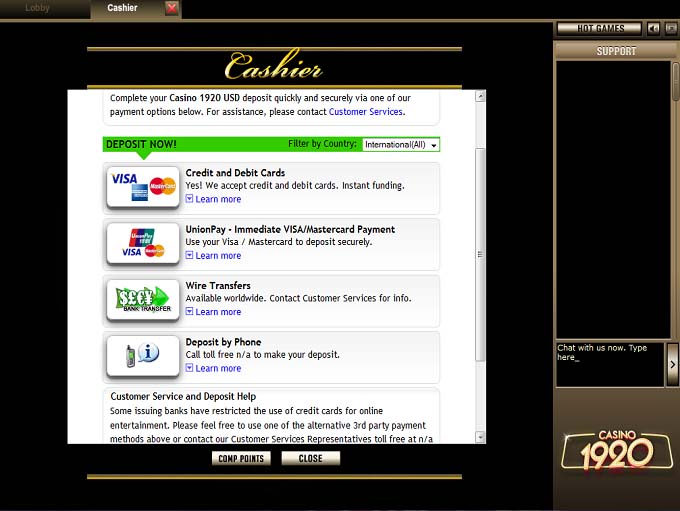This screenshot has width=680, height=511.
Task: Click the Close button below cashier
Action: [310, 459]
